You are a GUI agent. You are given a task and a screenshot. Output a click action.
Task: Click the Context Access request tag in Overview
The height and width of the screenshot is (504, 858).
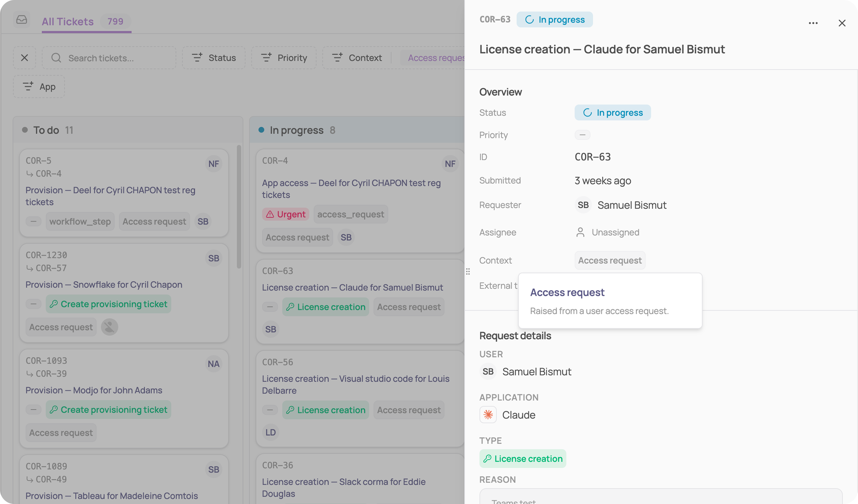(610, 261)
